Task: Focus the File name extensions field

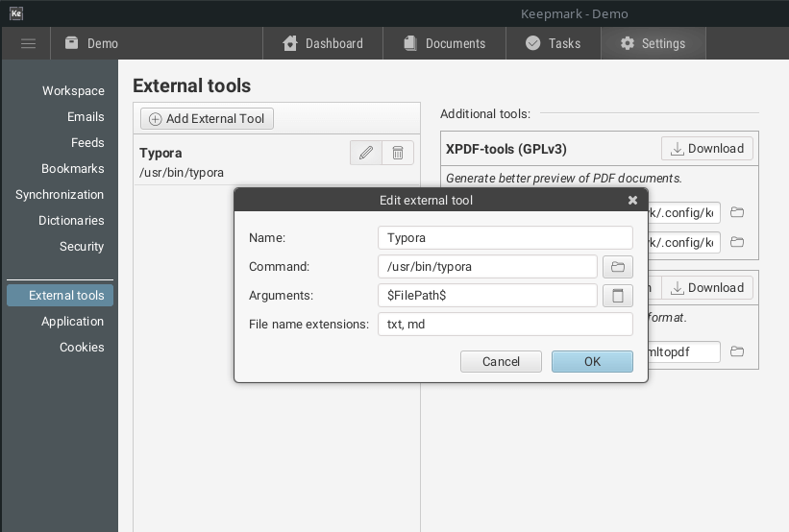Action: point(505,324)
